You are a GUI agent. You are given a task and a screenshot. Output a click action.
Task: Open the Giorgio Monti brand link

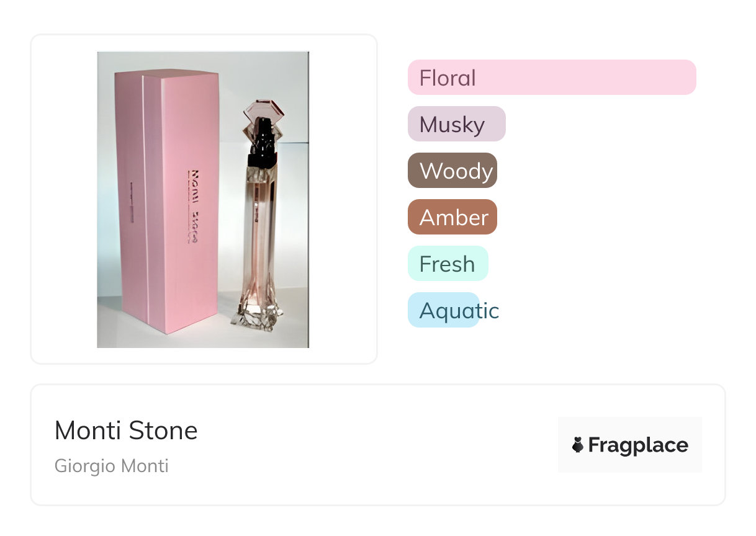112,466
